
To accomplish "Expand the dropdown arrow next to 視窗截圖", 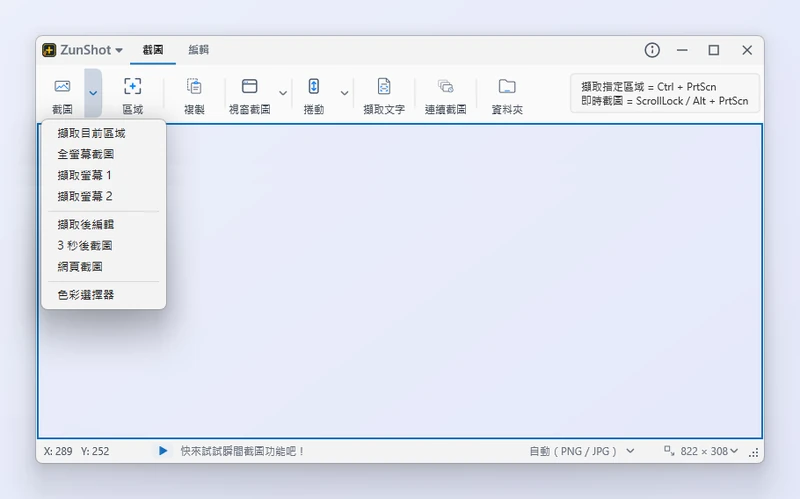I will point(283,93).
